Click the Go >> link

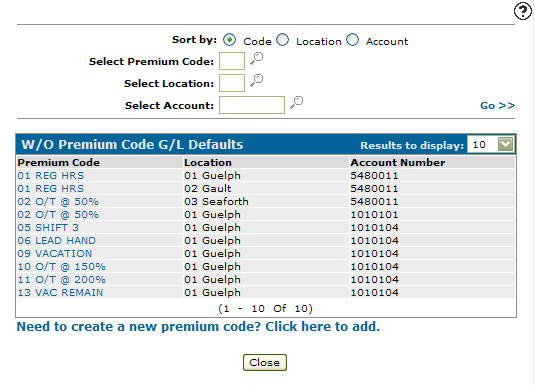(x=497, y=105)
